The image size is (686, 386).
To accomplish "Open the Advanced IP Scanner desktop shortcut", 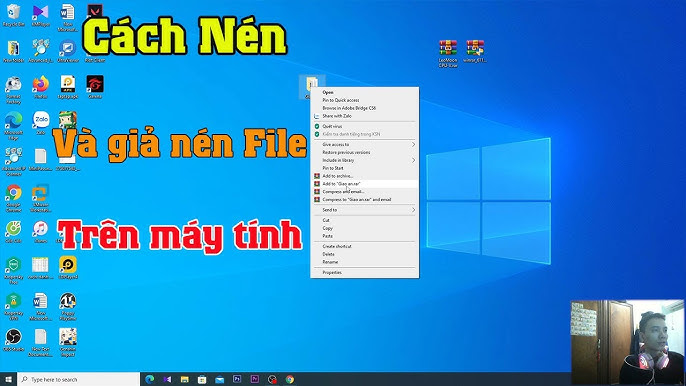I will 14,161.
